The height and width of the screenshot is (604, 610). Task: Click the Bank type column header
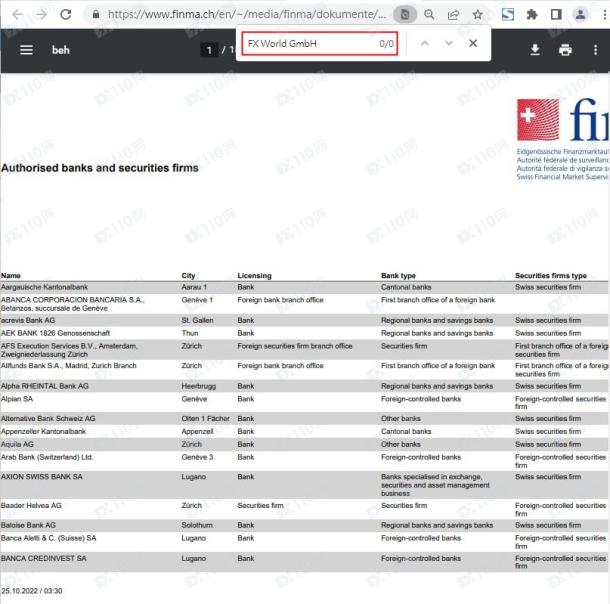(x=398, y=275)
